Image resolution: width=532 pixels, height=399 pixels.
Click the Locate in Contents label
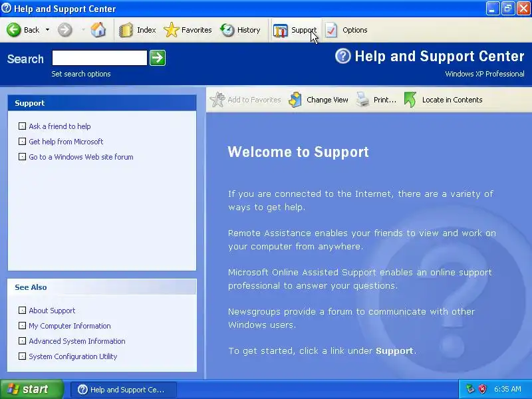click(x=452, y=100)
